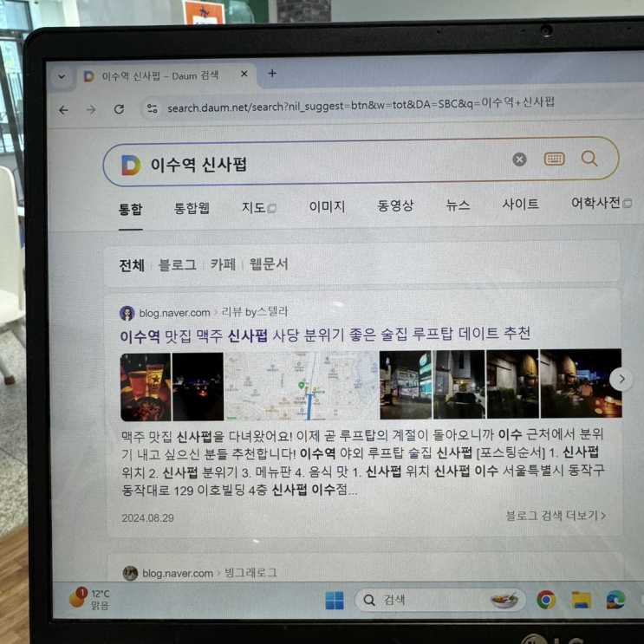The image size is (644, 644).
Task: Open site information icon in address bar
Action: (x=152, y=108)
